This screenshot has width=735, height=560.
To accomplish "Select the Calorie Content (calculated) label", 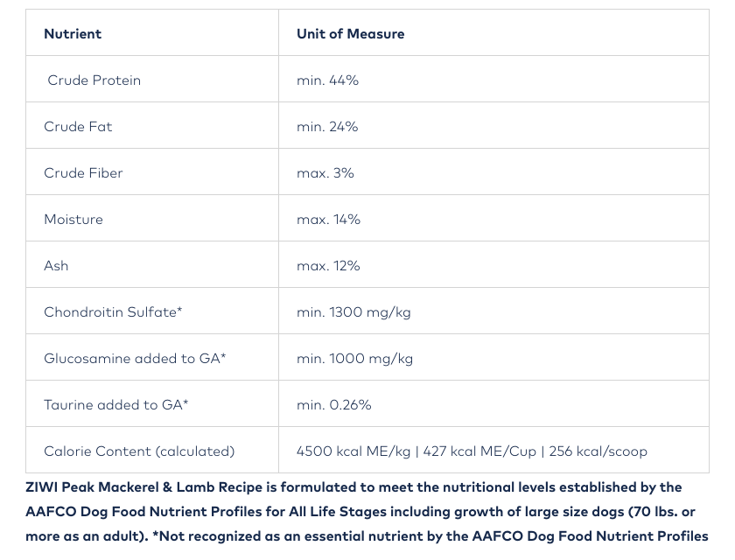I will (139, 451).
